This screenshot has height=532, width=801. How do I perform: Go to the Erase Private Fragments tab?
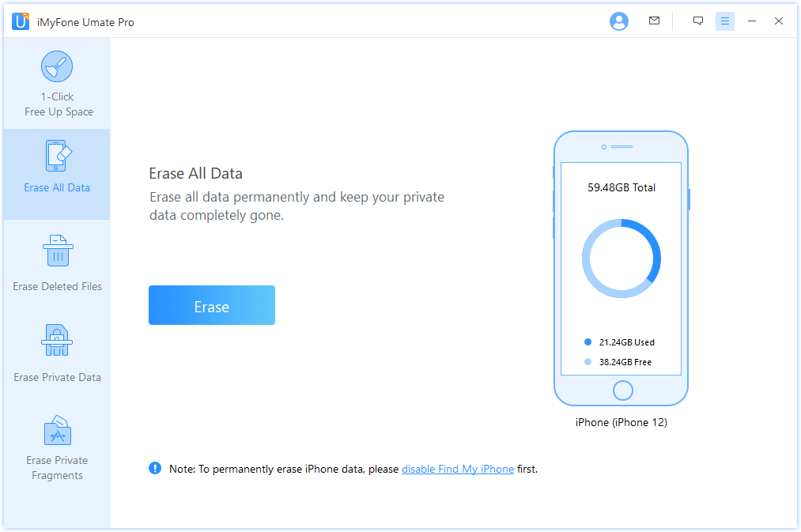coord(57,467)
